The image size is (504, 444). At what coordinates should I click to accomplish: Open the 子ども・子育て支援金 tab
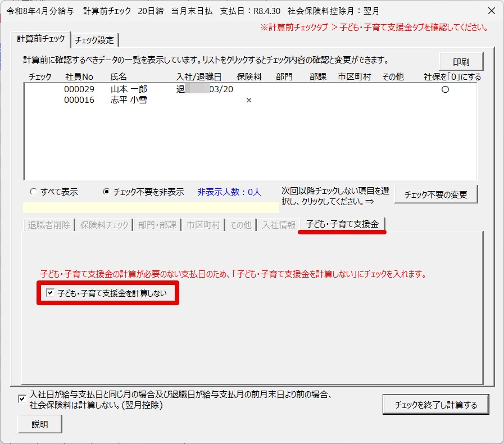tap(342, 224)
